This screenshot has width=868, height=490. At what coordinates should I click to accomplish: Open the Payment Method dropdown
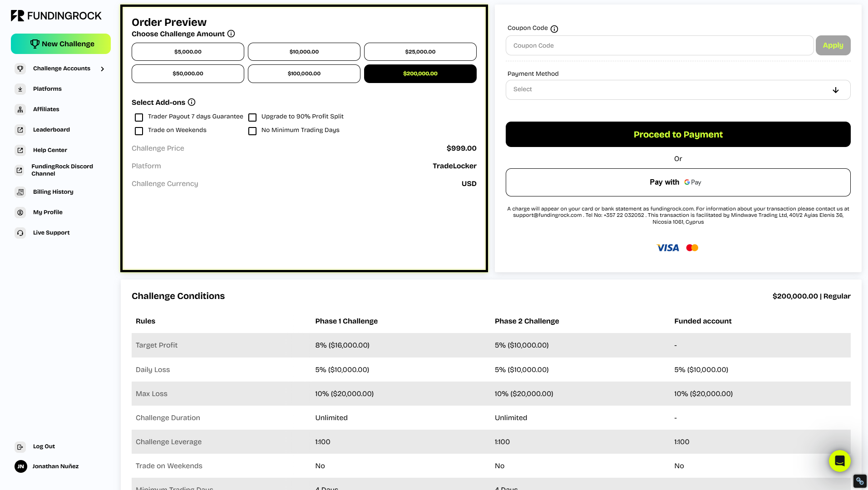click(x=677, y=90)
